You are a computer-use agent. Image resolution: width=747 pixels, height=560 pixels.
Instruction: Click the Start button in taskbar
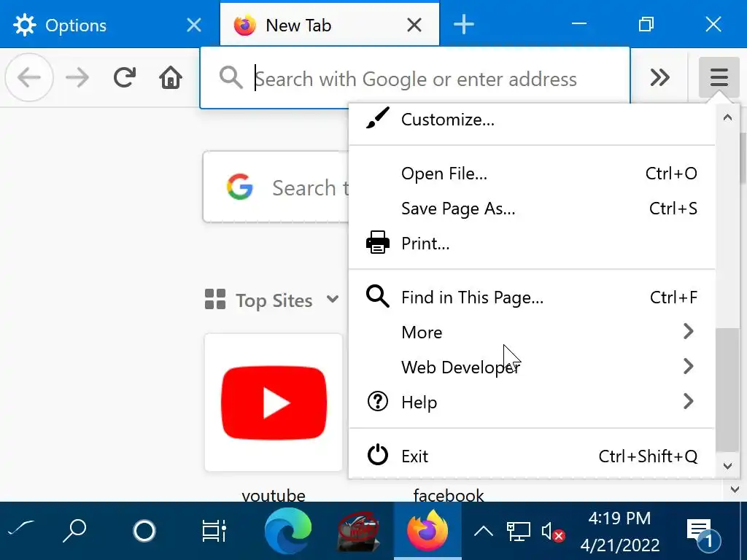click(x=21, y=529)
